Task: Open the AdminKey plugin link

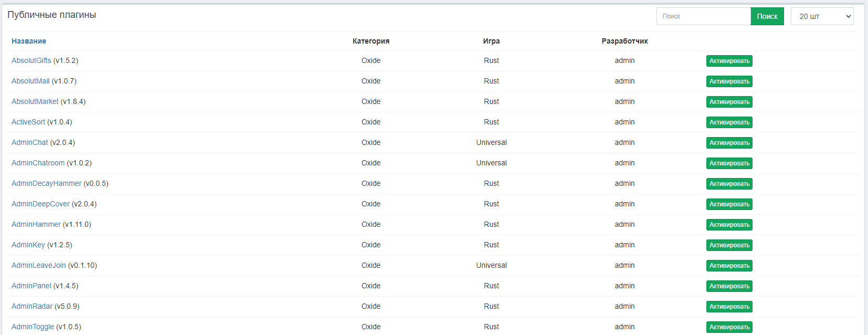Action: [x=28, y=245]
